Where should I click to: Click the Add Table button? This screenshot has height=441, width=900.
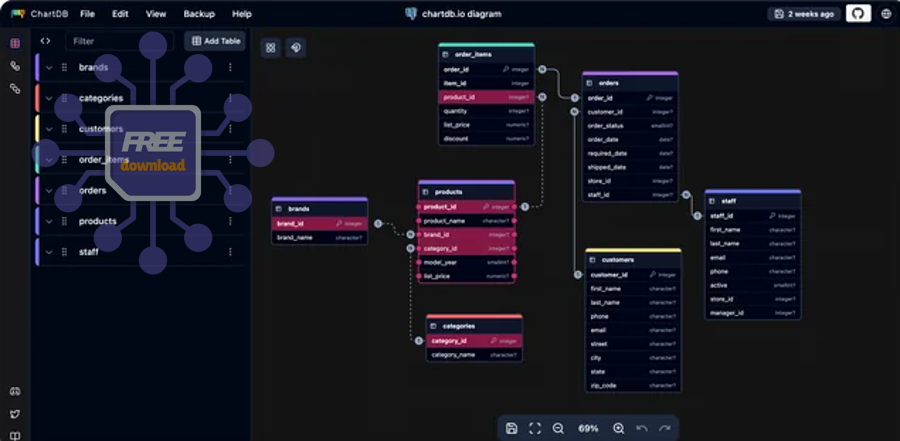pyautogui.click(x=215, y=41)
